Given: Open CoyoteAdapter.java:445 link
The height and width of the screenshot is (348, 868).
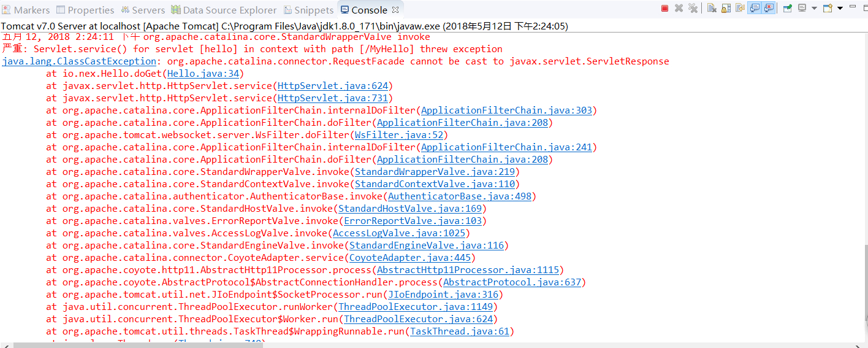Looking at the screenshot, I should pos(410,258).
